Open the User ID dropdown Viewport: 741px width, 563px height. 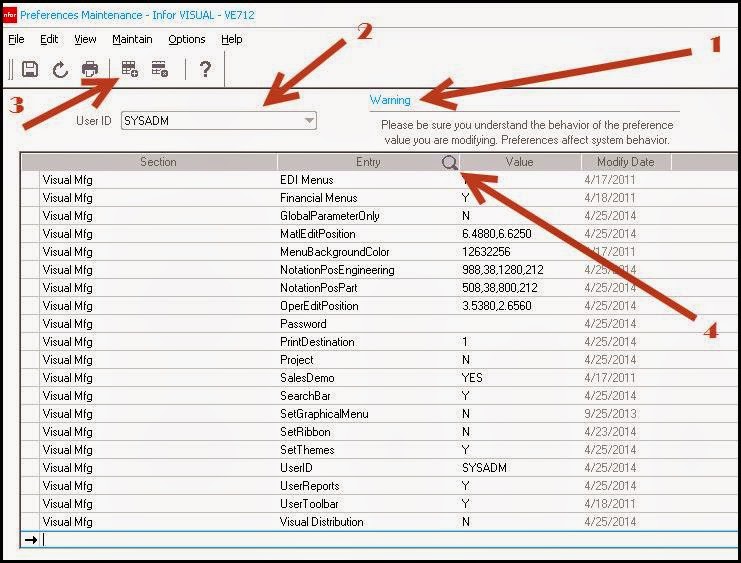tap(309, 121)
